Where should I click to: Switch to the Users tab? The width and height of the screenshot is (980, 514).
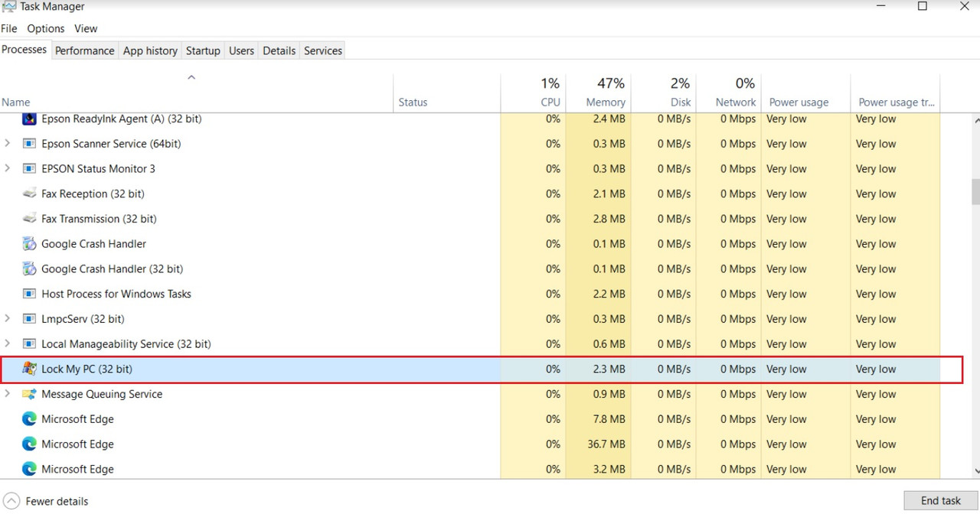[x=241, y=50]
